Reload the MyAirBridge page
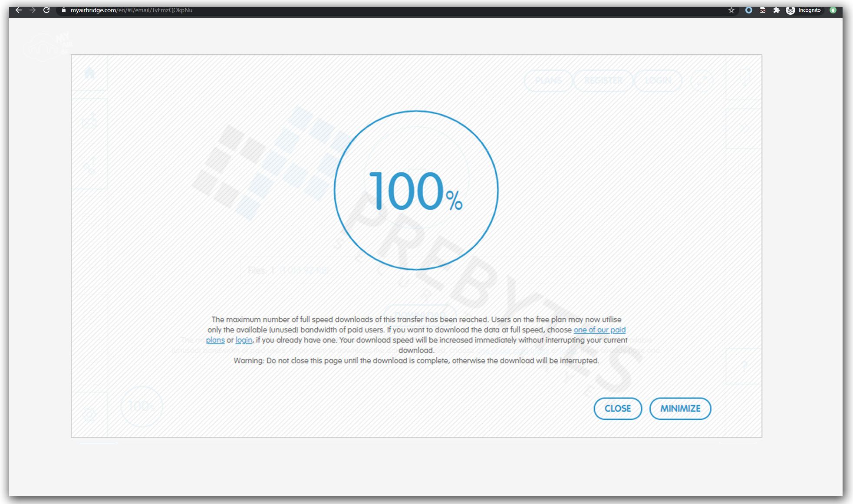The width and height of the screenshot is (853, 504). point(46,10)
